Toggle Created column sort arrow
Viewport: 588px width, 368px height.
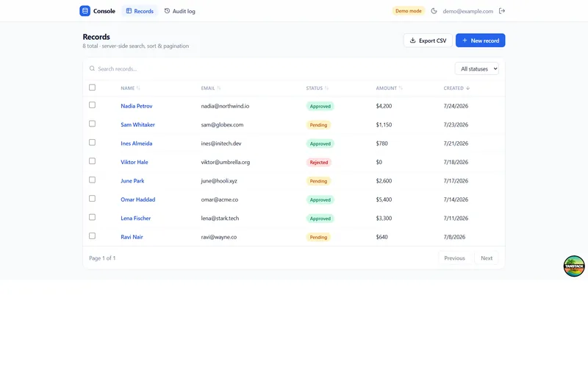467,88
